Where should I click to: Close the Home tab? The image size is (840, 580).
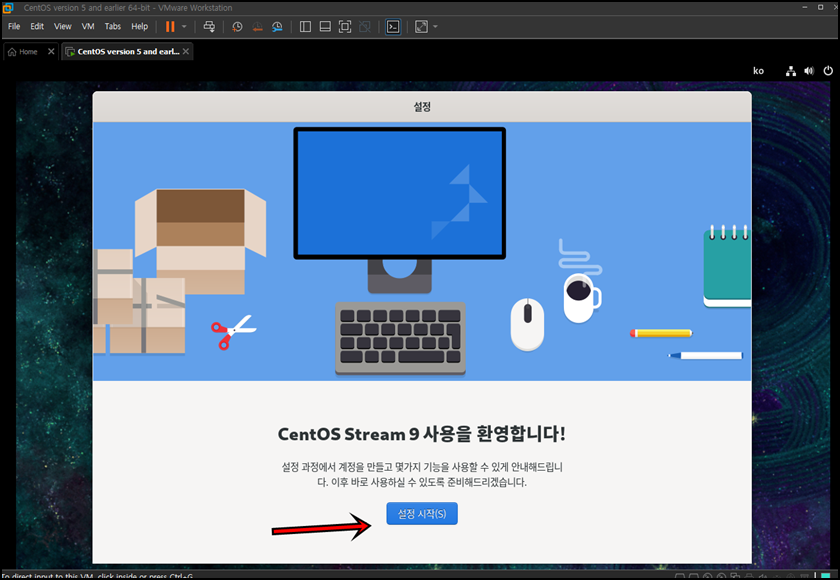51,51
